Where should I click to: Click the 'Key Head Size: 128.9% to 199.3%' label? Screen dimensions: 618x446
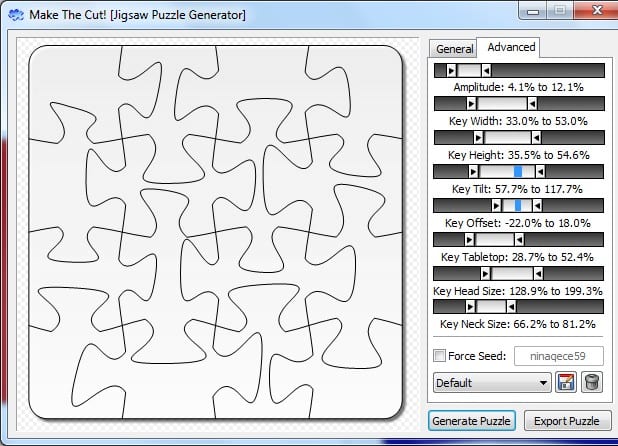tap(518, 291)
